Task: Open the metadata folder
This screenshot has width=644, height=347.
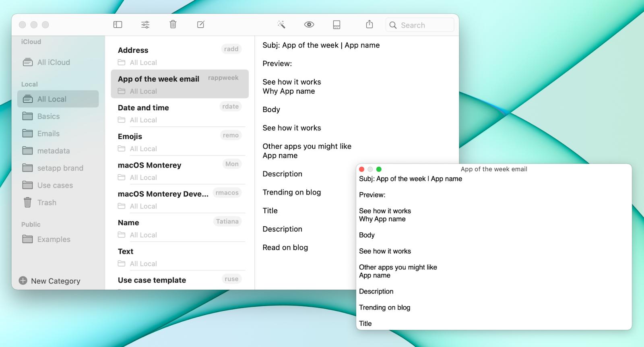Action: [x=58, y=151]
